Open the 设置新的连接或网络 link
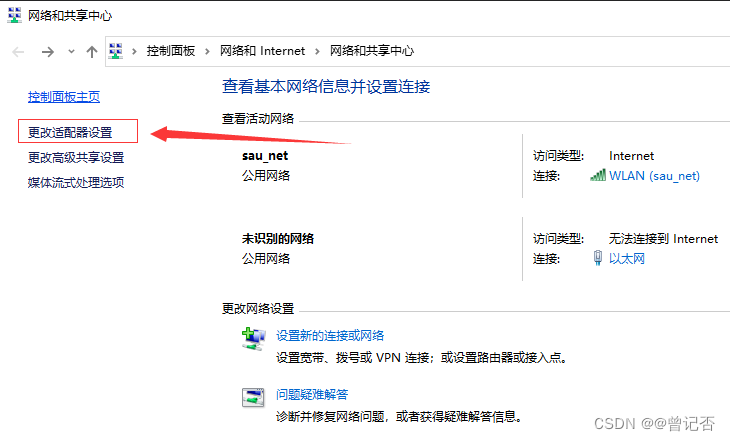The image size is (730, 441). click(x=330, y=335)
